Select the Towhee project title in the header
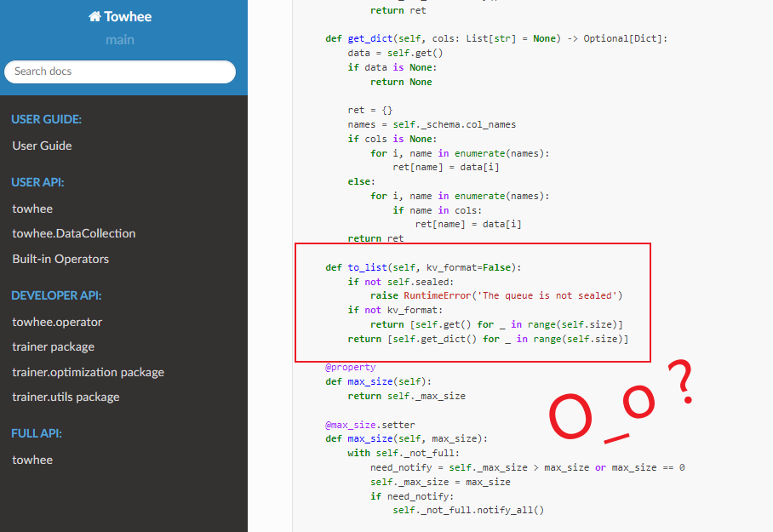 click(x=128, y=16)
